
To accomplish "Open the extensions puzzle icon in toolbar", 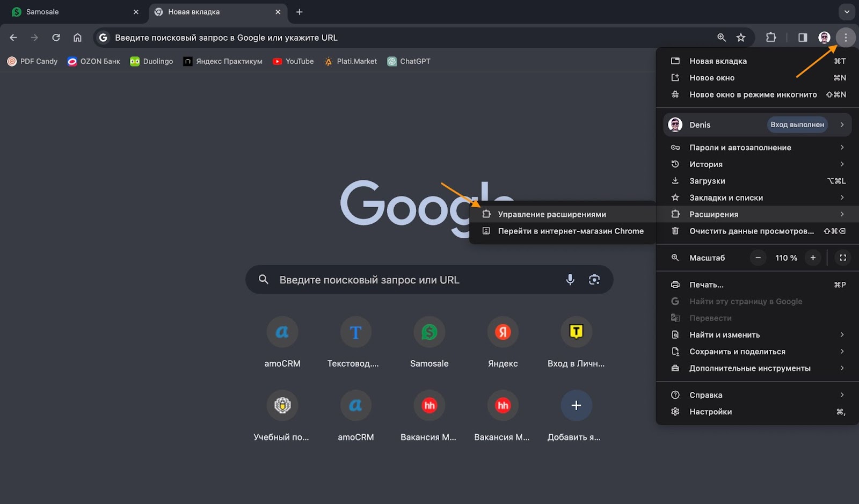I will [x=771, y=38].
